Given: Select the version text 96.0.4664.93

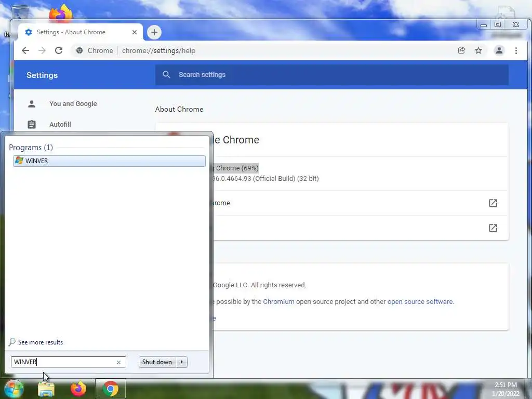Looking at the screenshot, I should point(232,179).
